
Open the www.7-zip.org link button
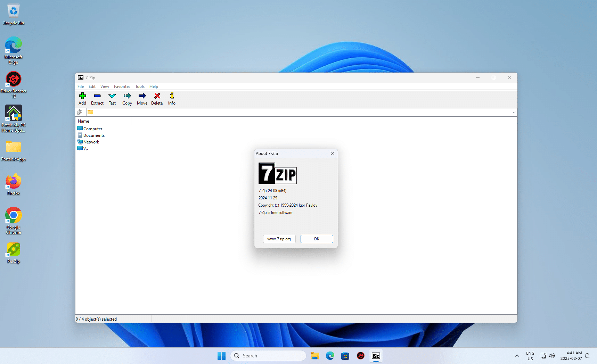tap(279, 239)
